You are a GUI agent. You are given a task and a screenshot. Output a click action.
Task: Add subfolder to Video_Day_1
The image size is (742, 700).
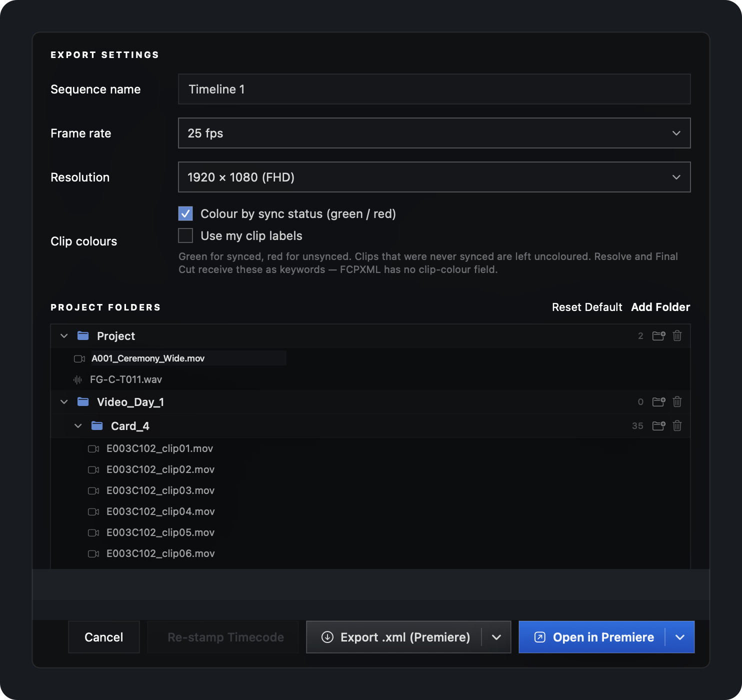[x=658, y=401]
